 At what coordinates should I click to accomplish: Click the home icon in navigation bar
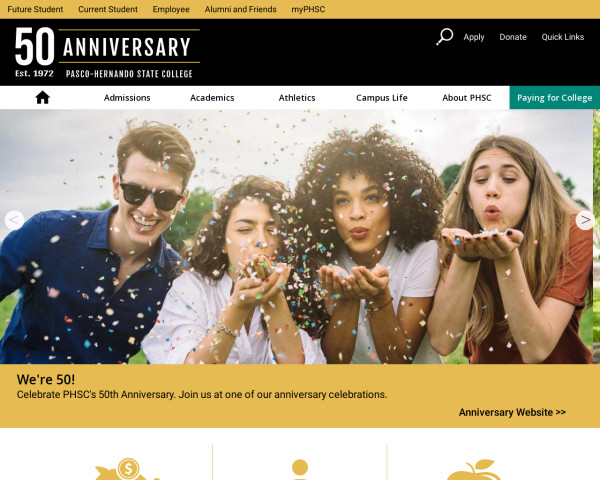42,98
